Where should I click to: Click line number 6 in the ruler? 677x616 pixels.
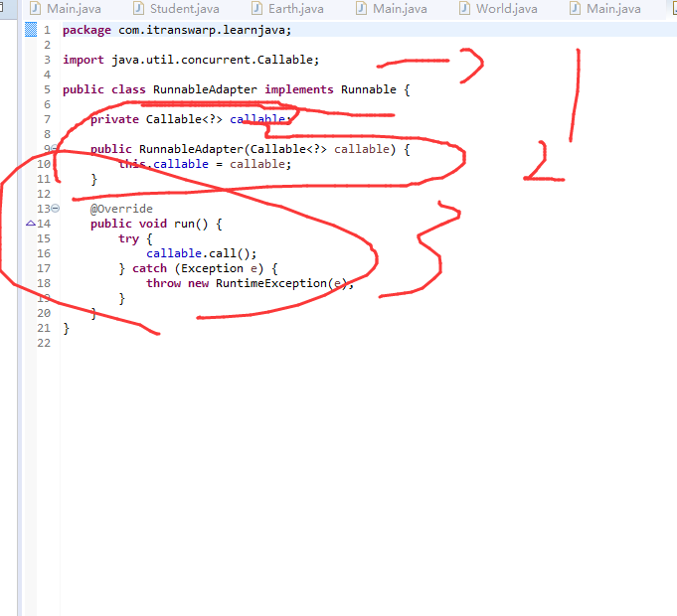[x=47, y=104]
